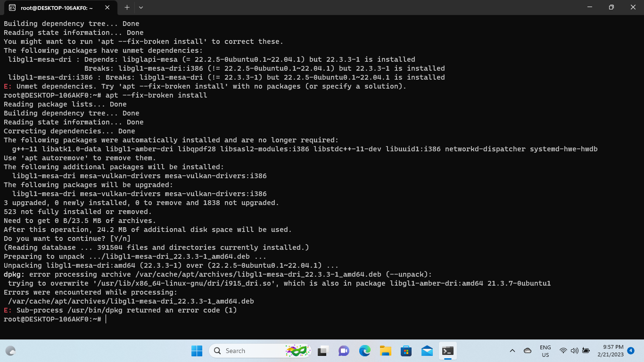644x362 pixels.
Task: Open the new tab options dropdown
Action: (x=140, y=7)
